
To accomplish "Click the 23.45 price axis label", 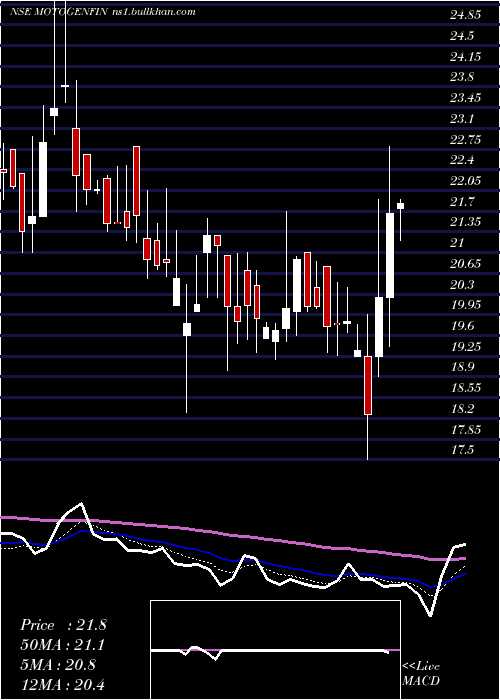I will (465, 98).
